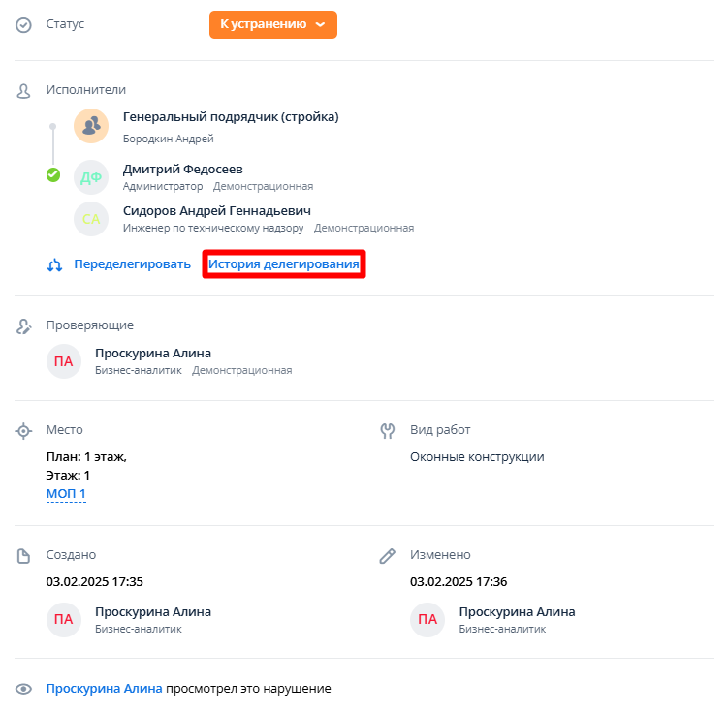Click the Генеральный подрядчик group avatar
Screen dimensions: 728x713
click(x=91, y=126)
